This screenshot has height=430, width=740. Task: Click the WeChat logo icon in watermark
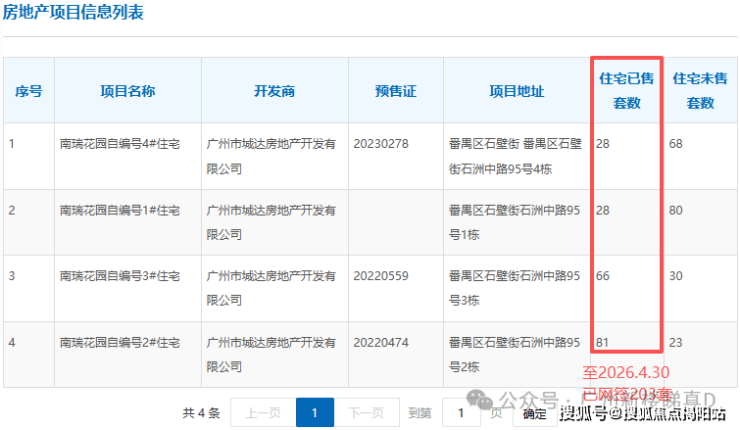[479, 400]
